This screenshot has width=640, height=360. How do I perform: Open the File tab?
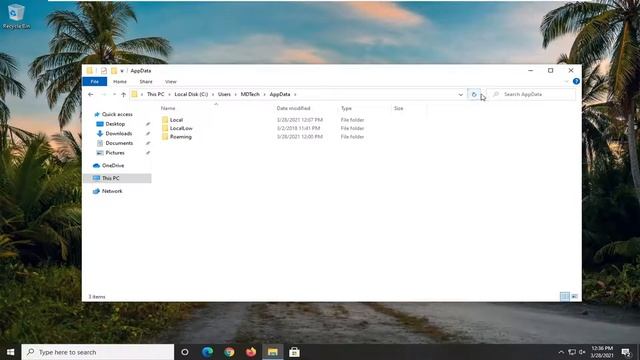pos(95,82)
